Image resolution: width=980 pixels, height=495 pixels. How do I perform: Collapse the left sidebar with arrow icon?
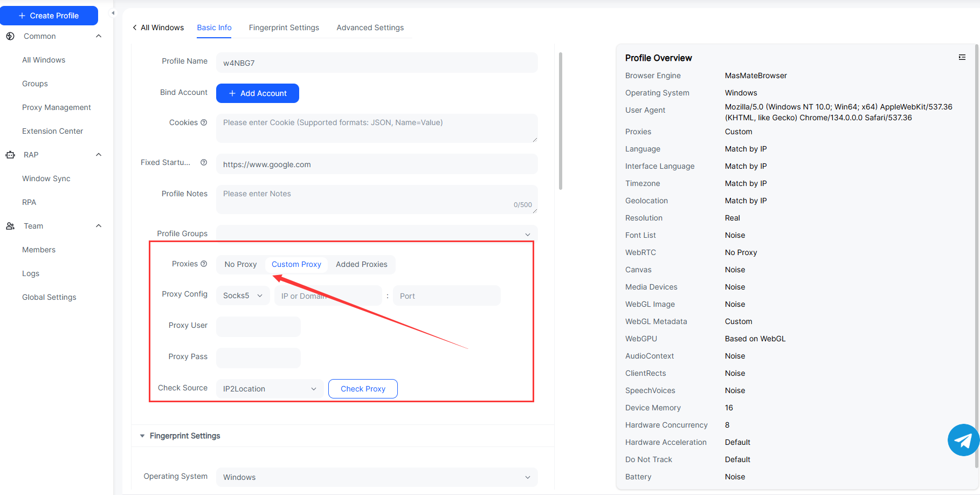[113, 13]
